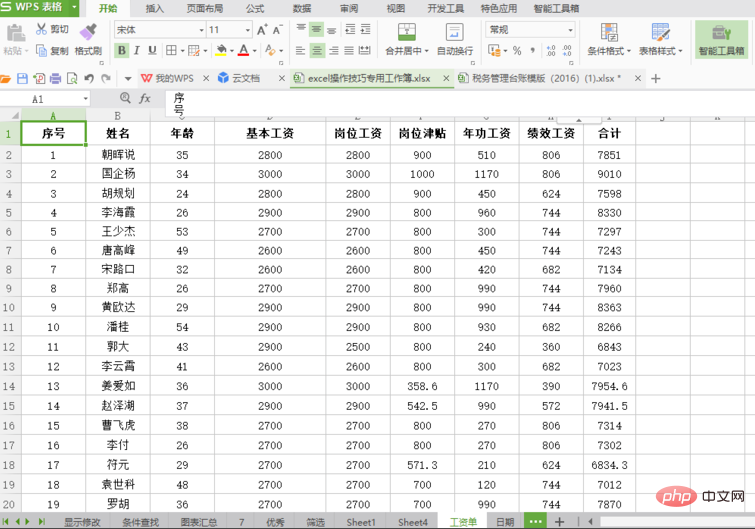Click the redo arrow icon
This screenshot has height=529, width=755.
106,78
